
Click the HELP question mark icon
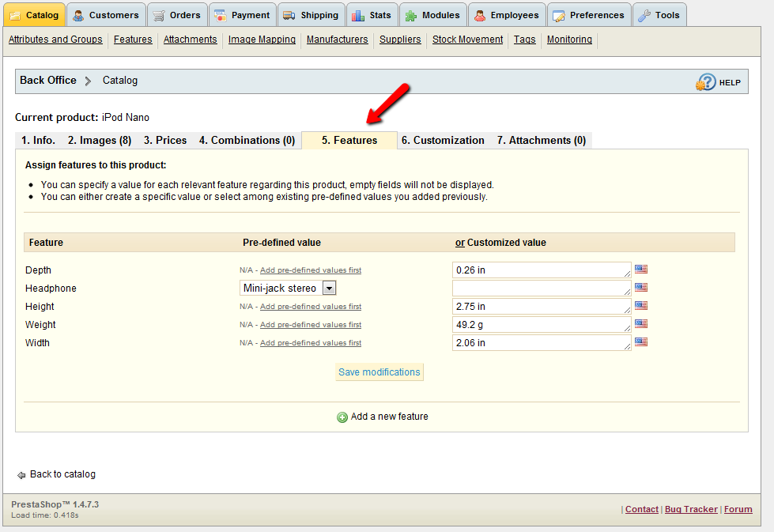tap(706, 82)
